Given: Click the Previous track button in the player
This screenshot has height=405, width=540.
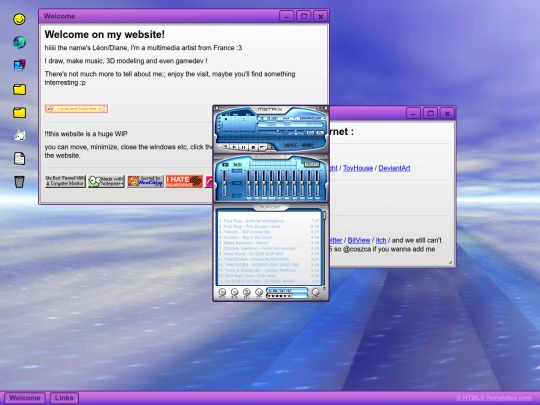Looking at the screenshot, I should pyautogui.click(x=224, y=147).
